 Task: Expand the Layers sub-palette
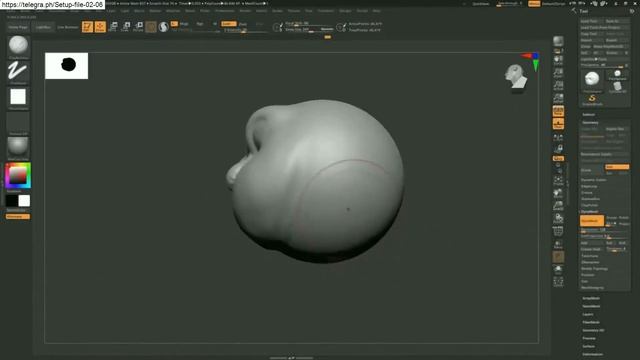(588, 314)
